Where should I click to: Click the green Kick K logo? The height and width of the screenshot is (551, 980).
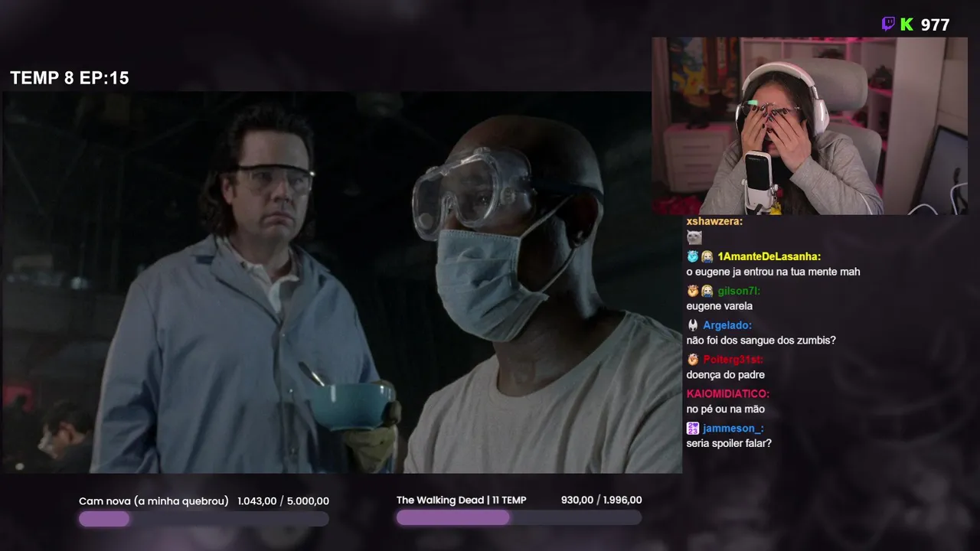(x=906, y=24)
